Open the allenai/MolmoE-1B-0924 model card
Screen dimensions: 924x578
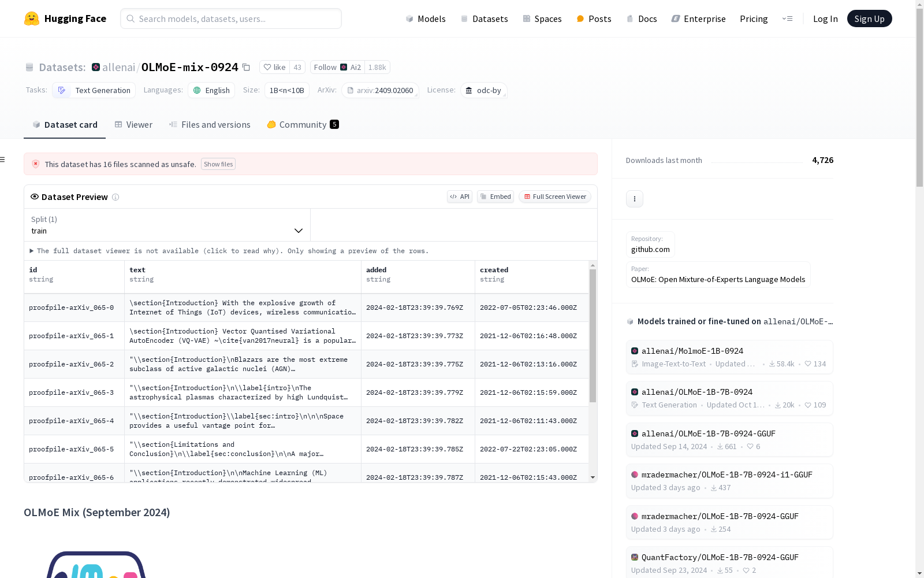[x=729, y=357]
